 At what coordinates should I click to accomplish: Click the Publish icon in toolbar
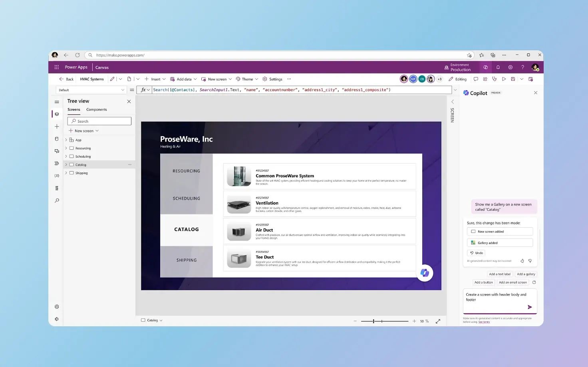click(x=531, y=79)
